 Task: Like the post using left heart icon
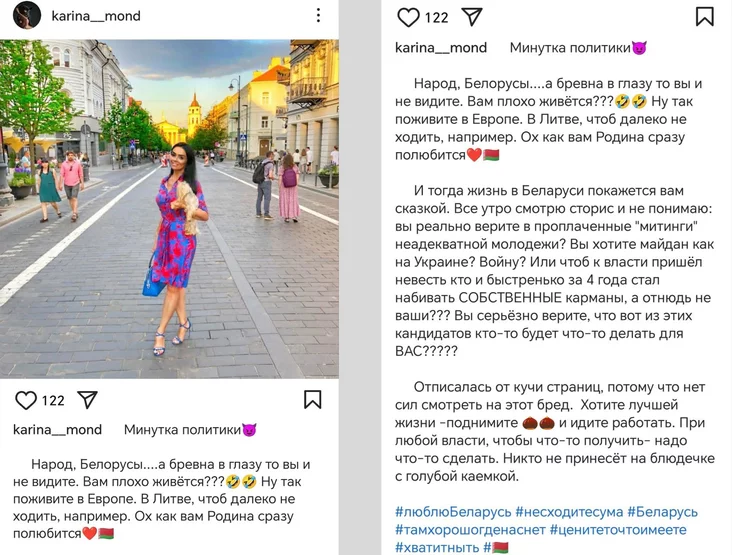pos(26,400)
